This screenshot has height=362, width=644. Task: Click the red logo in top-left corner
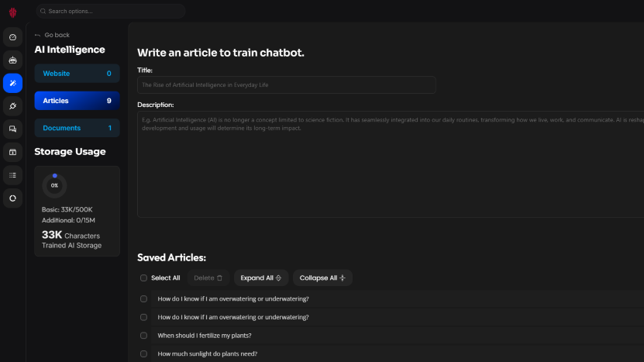12,12
